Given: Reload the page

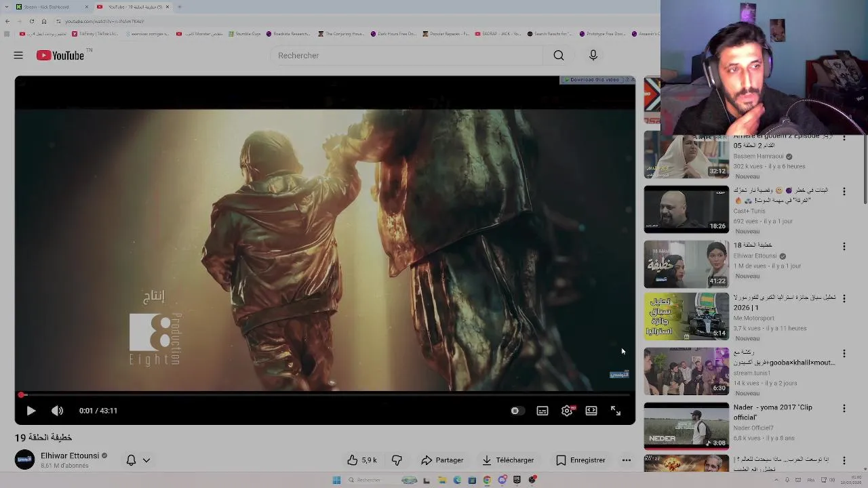Looking at the screenshot, I should pos(31,21).
